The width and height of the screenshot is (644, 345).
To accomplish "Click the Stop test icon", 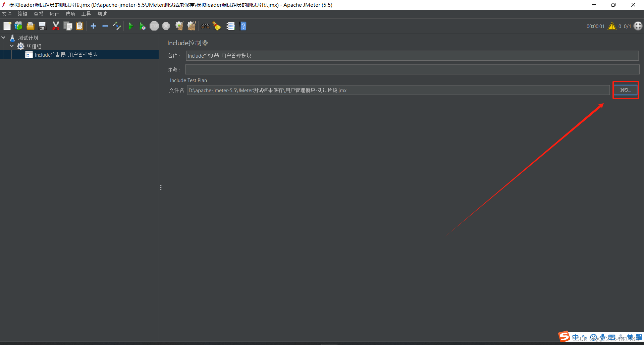I will 154,26.
